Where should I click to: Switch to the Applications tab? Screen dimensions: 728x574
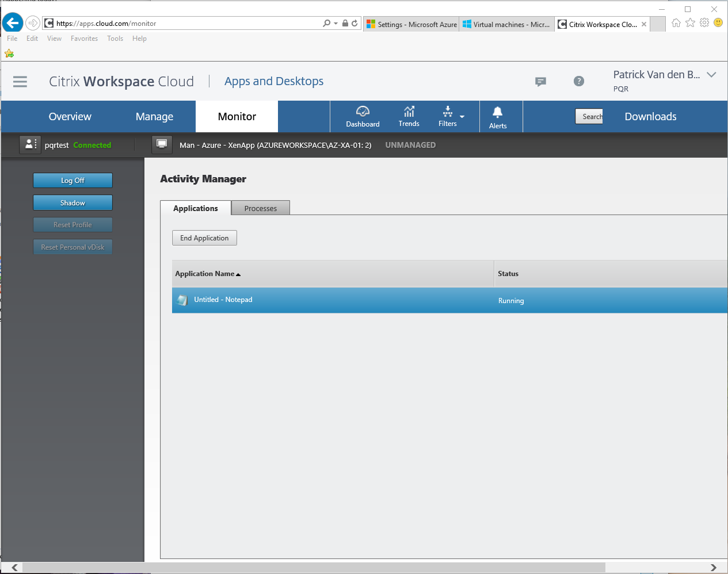pyautogui.click(x=196, y=208)
